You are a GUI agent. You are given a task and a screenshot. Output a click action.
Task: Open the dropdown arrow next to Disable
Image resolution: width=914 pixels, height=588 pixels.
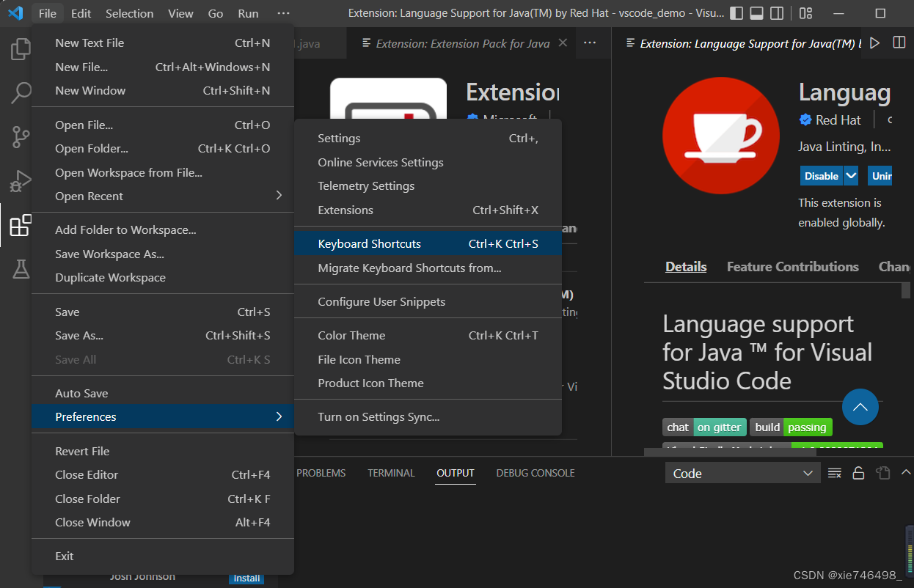[851, 176]
